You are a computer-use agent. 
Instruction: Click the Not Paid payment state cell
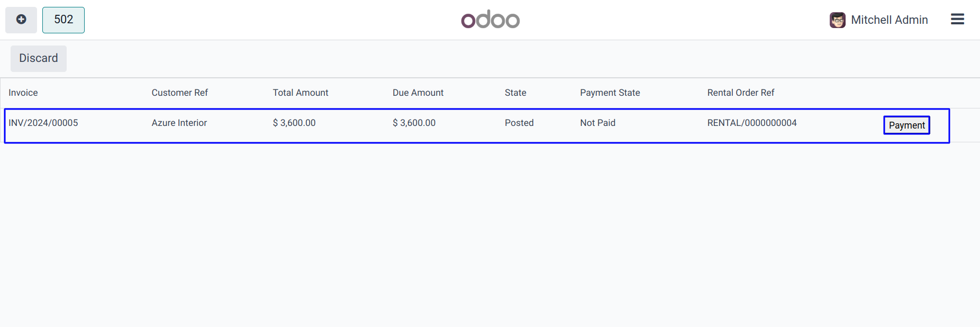(x=597, y=123)
